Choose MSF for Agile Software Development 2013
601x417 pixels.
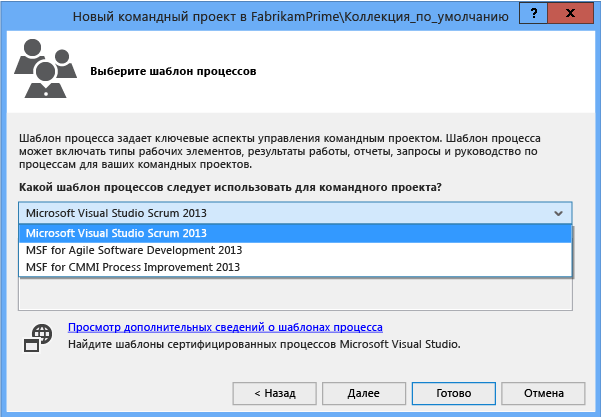[295, 250]
